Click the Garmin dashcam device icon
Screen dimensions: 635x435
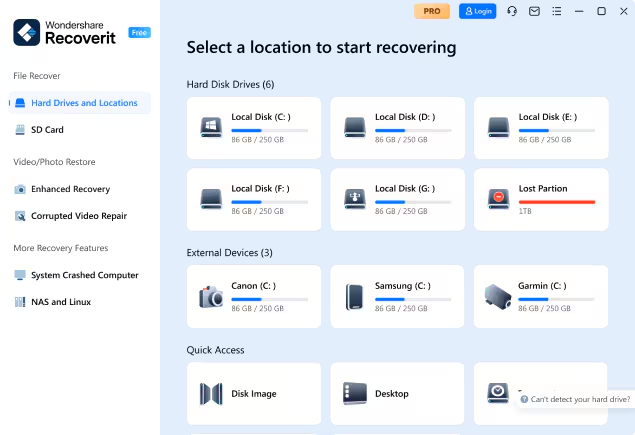coord(498,296)
